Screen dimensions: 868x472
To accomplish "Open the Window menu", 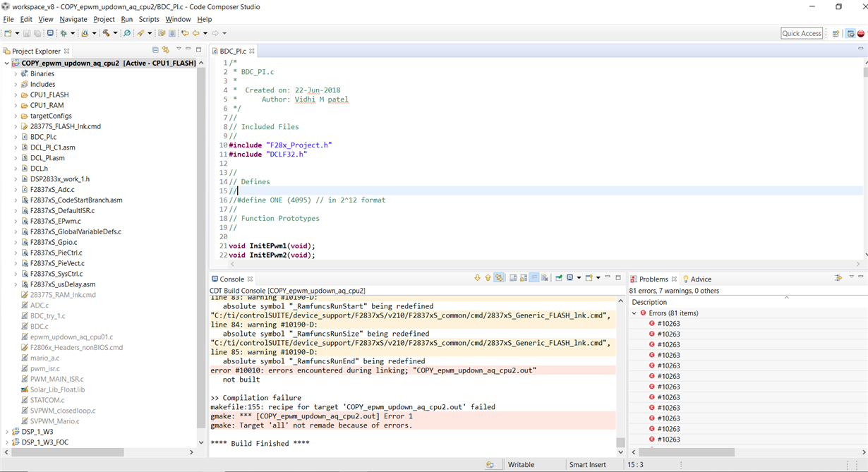I will 178,19.
